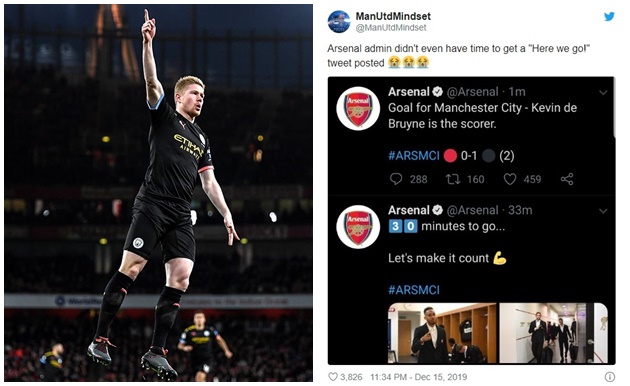The height and width of the screenshot is (386, 630).
Task: Share the Arsenal goal tweet
Action: click(x=567, y=179)
